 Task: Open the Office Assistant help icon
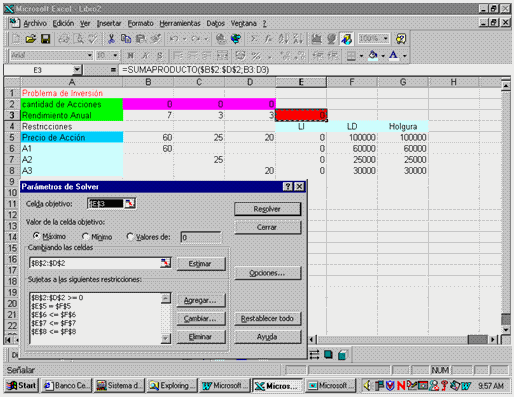[x=401, y=39]
